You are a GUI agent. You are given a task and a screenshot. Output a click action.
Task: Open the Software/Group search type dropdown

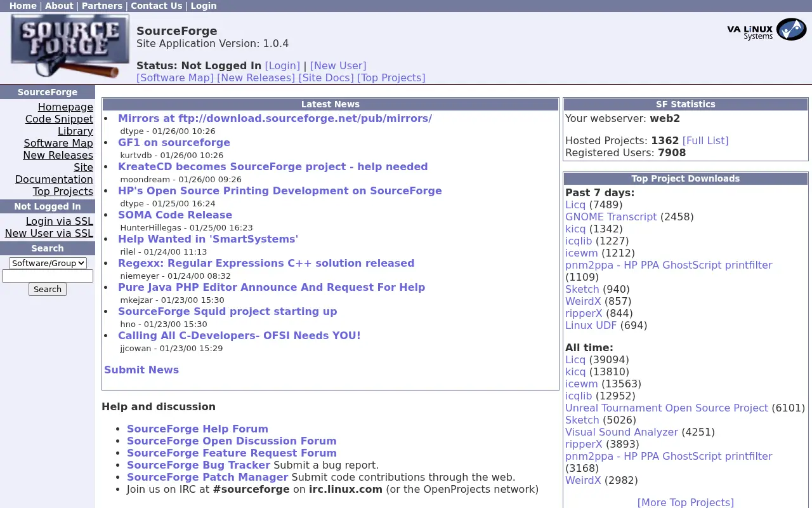48,263
